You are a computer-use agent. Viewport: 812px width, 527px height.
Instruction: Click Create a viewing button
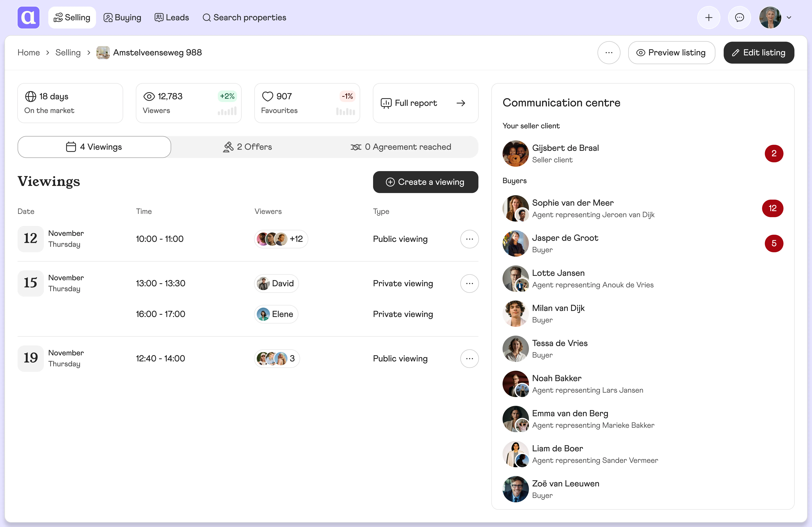tap(425, 182)
